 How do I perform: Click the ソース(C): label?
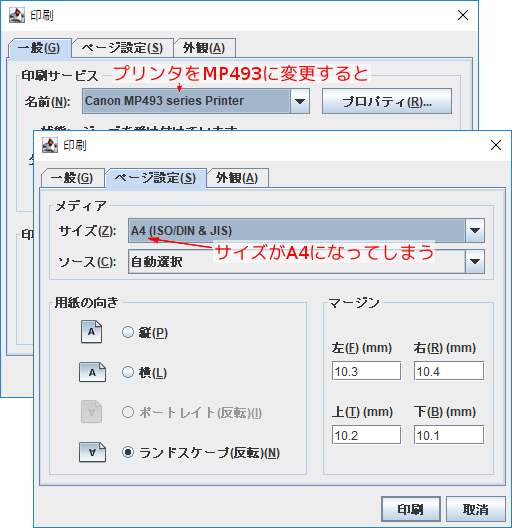coord(88,262)
